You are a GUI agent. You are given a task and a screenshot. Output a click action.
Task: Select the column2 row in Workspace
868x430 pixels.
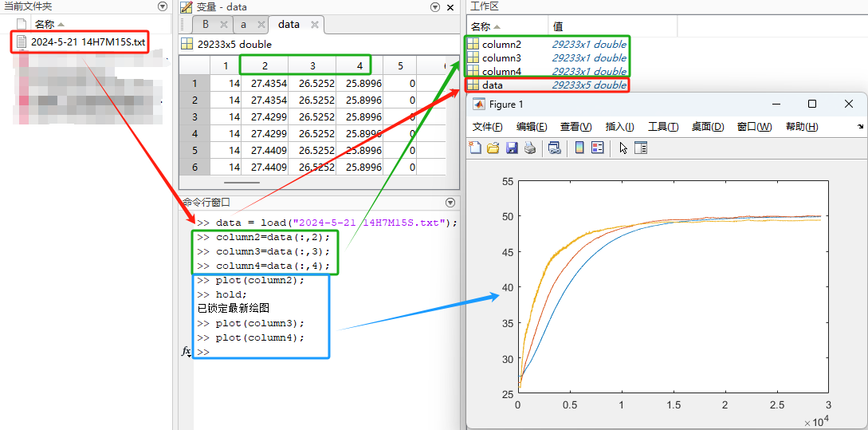[x=547, y=45]
